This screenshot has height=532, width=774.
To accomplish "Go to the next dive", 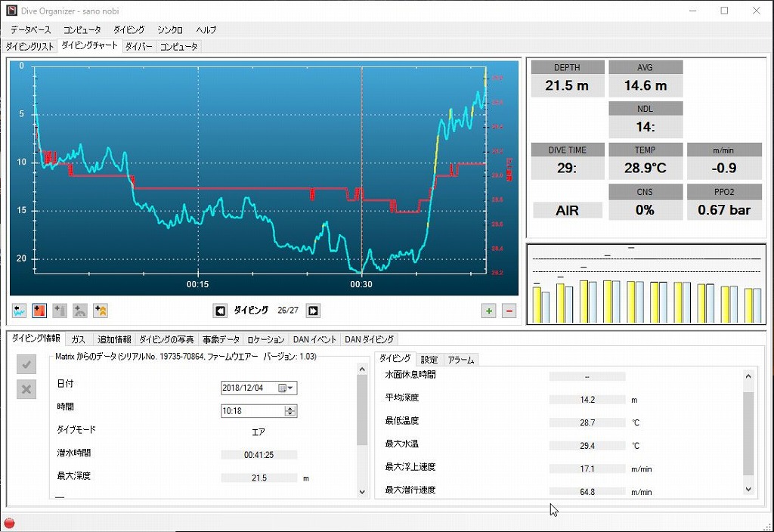I will tap(313, 311).
